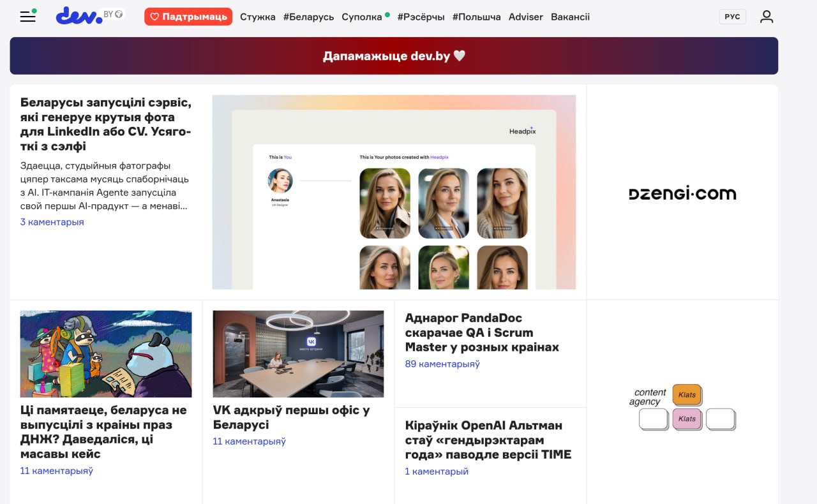This screenshot has height=504, width=817.
Task: Open the user profile icon
Action: (767, 17)
